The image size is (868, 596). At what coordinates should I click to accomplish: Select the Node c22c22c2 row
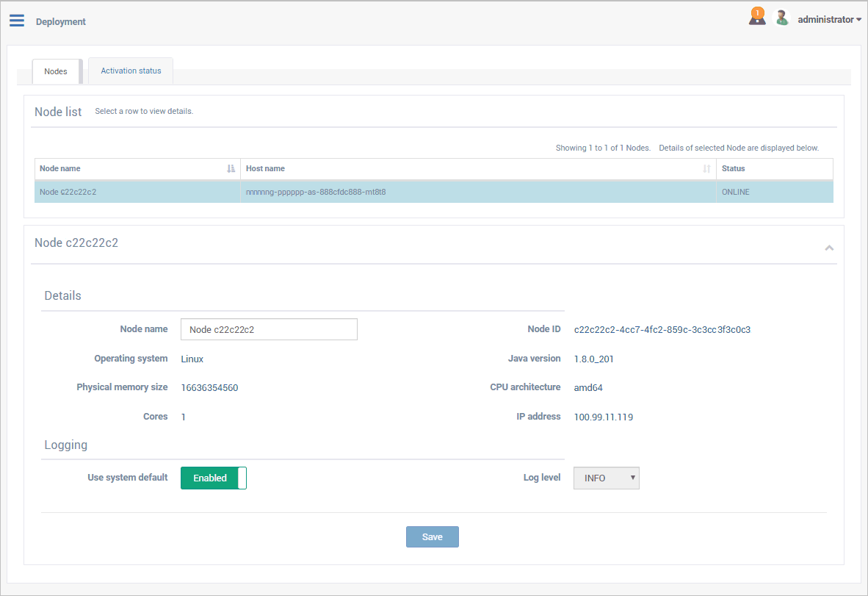pyautogui.click(x=137, y=193)
